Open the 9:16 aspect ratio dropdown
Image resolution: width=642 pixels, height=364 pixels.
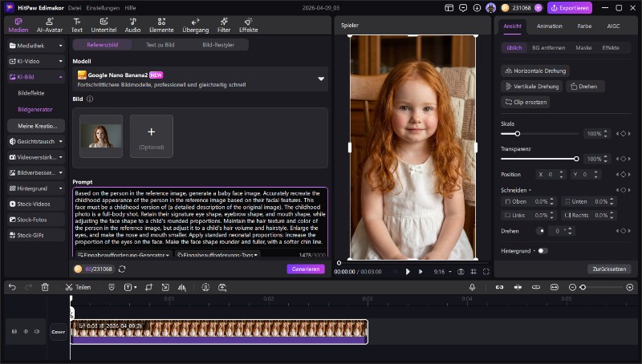tap(442, 272)
